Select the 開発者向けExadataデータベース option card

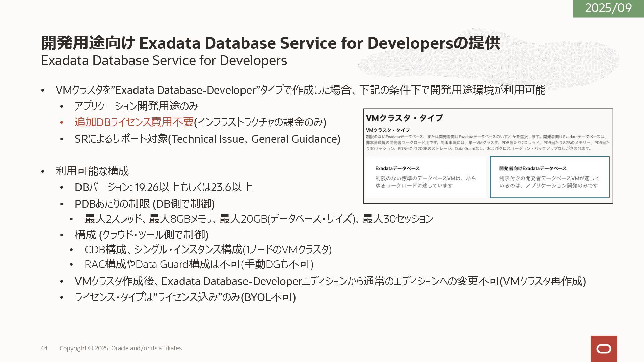pyautogui.click(x=549, y=177)
